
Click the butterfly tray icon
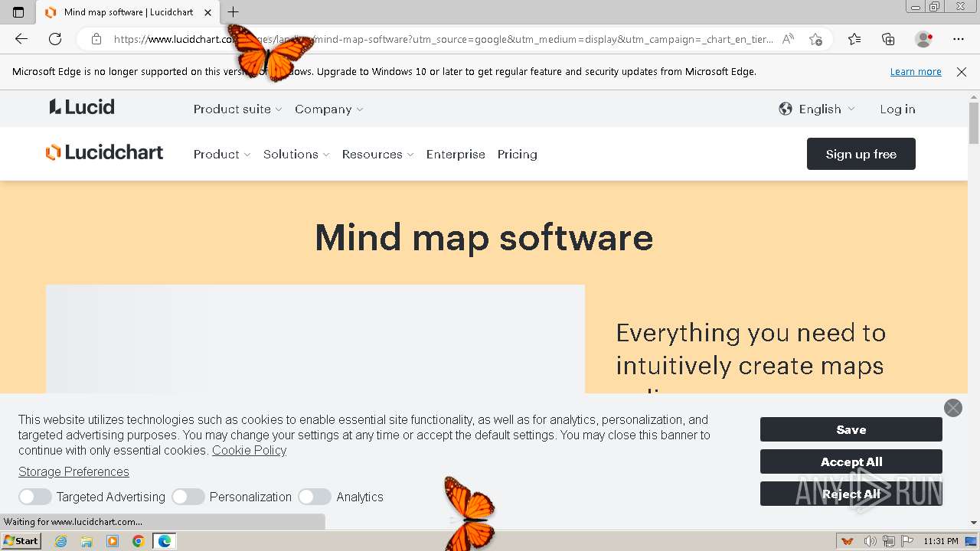click(x=848, y=541)
